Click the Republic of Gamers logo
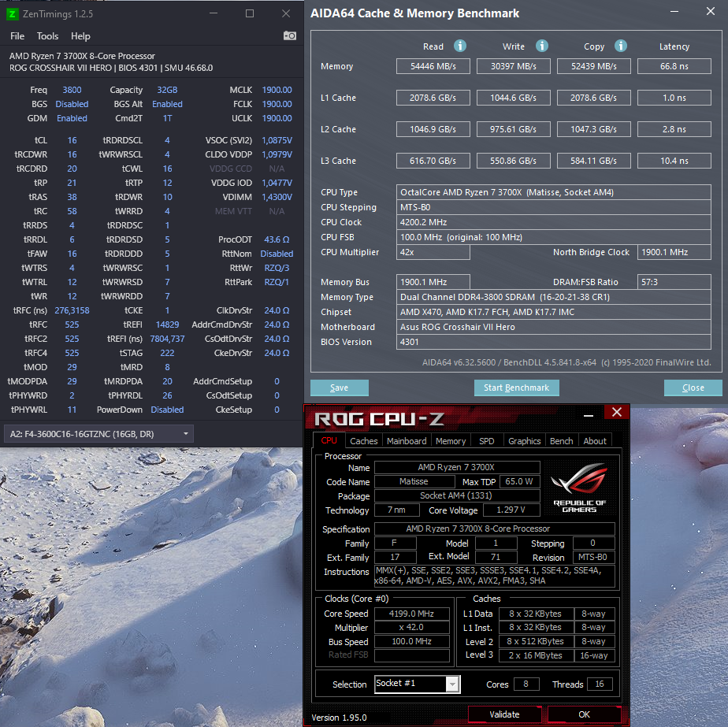 (x=579, y=488)
